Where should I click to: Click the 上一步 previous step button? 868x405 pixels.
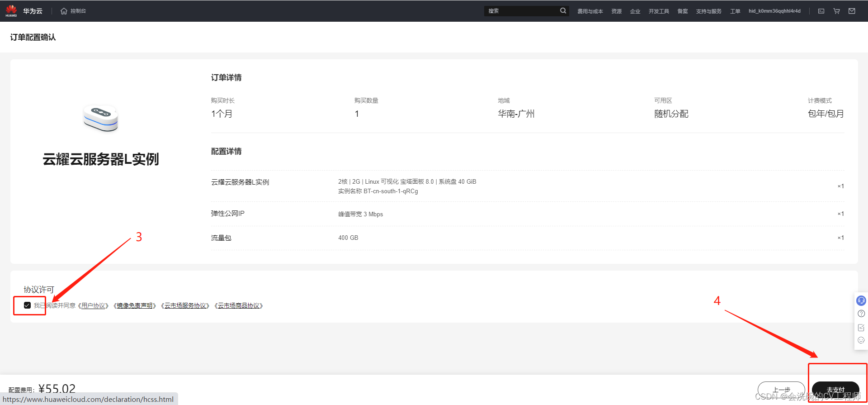coord(781,390)
